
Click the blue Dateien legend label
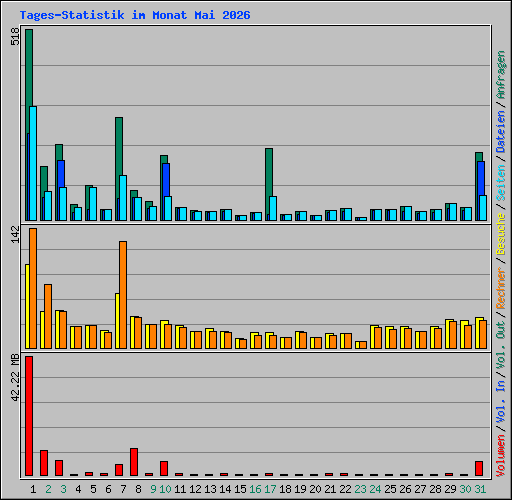(x=500, y=132)
